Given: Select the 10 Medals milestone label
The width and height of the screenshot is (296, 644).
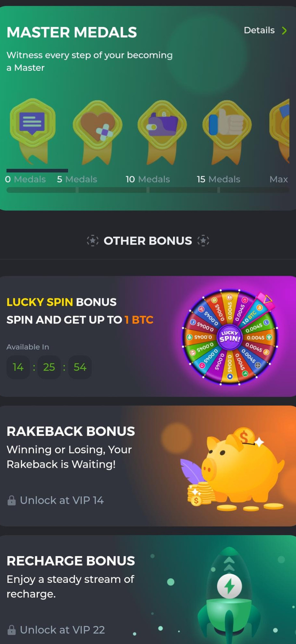Looking at the screenshot, I should 148,179.
